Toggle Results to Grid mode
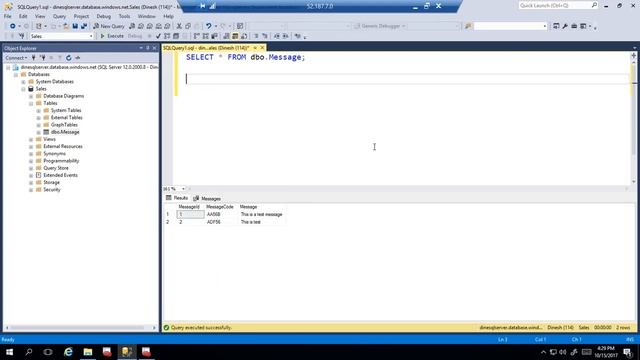 tap(235, 36)
